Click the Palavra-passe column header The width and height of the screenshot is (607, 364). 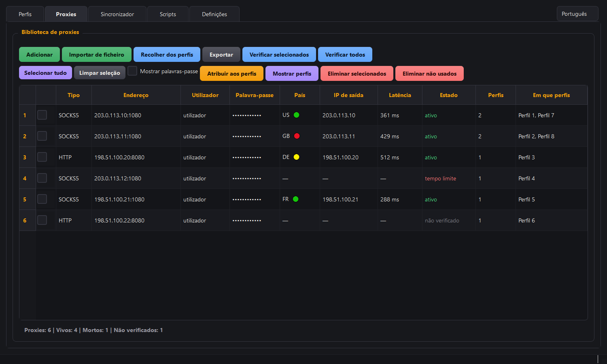(x=255, y=95)
